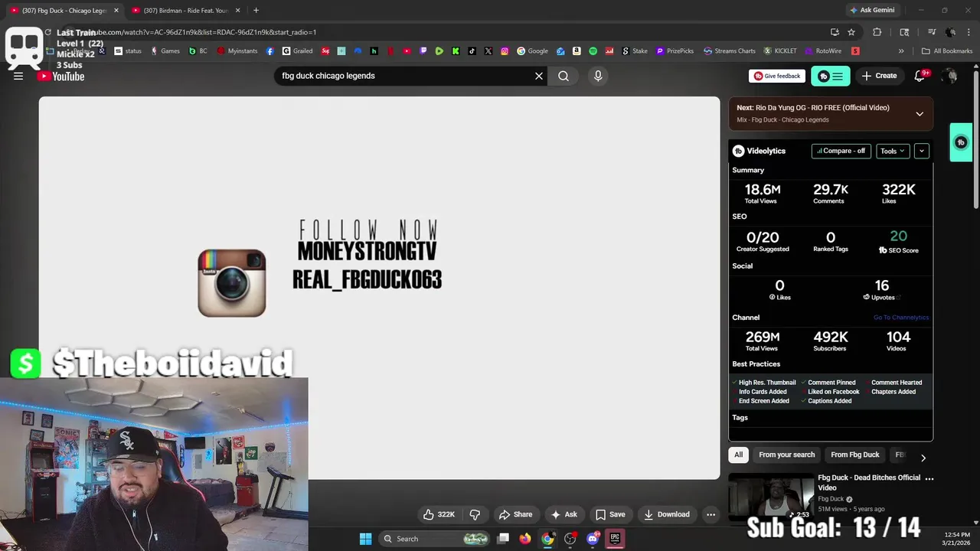Like the video with thumbs up 322K

439,514
